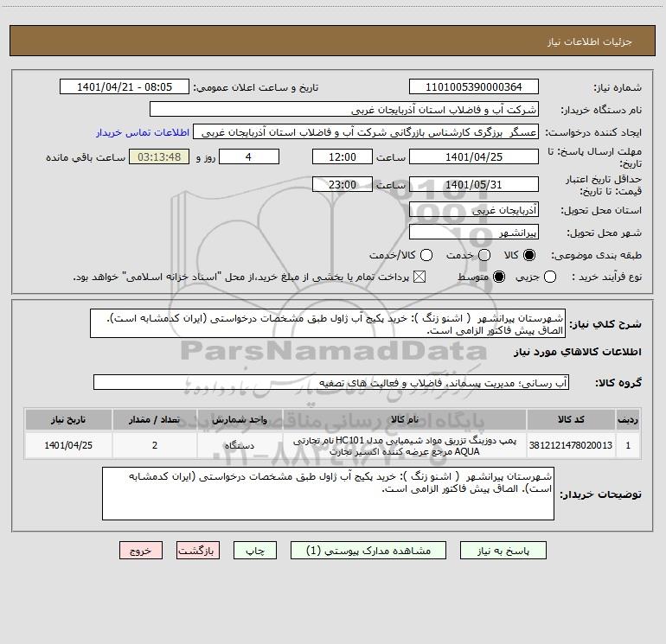666x644 pixels.
Task: Click the ردیف column header
Action: click(628, 419)
